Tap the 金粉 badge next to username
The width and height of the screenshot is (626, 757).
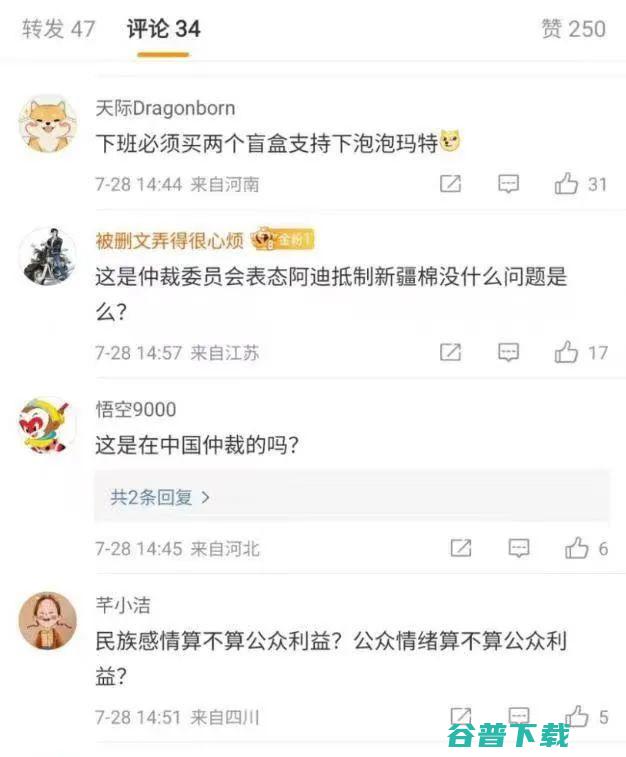click(x=283, y=239)
